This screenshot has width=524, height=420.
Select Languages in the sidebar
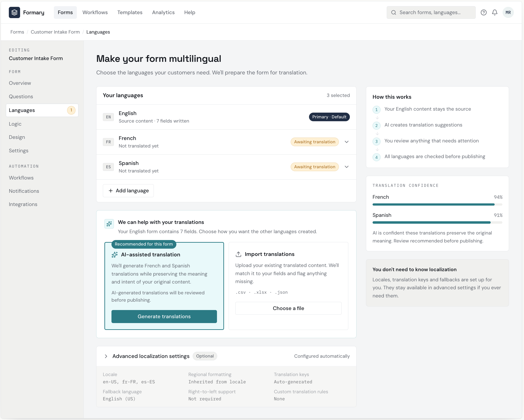click(x=42, y=110)
